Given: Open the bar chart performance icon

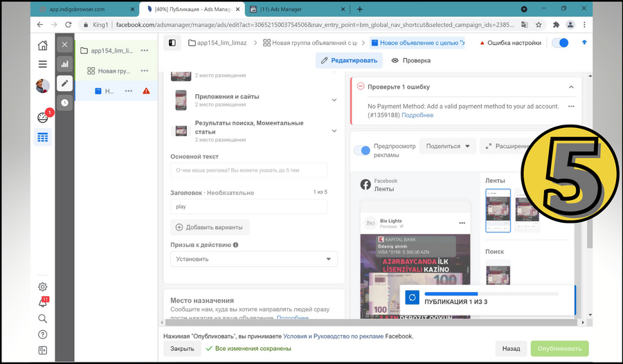Looking at the screenshot, I should pyautogui.click(x=65, y=64).
